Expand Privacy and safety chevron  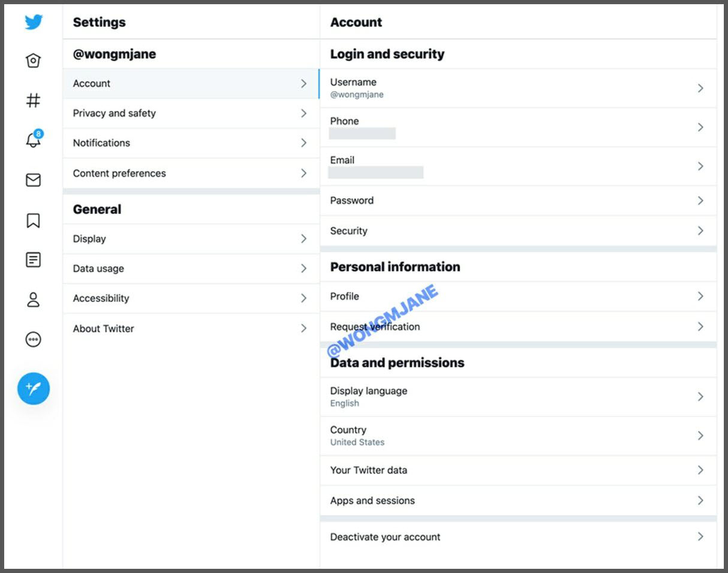pos(303,113)
